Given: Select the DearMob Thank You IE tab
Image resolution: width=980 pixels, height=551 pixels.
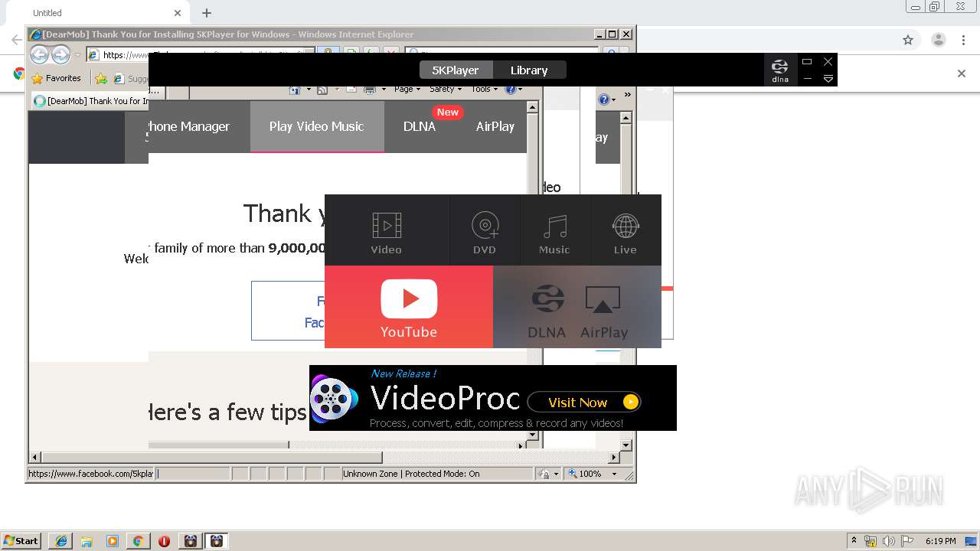Looking at the screenshot, I should [x=90, y=101].
